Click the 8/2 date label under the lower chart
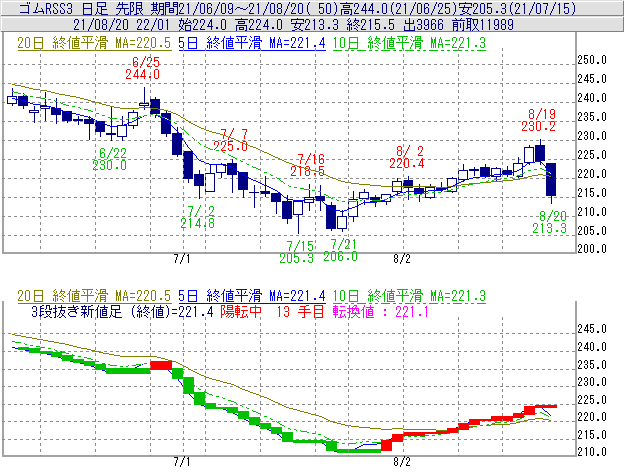 402,462
